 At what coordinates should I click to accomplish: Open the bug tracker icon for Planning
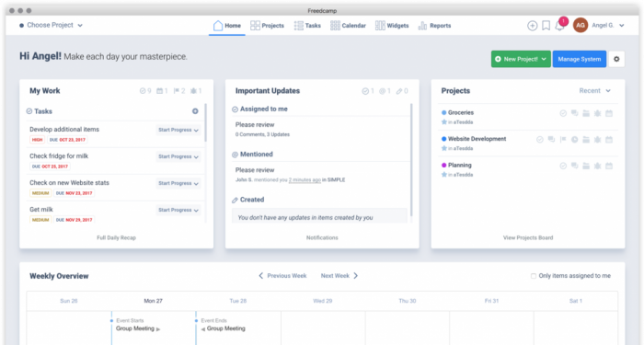[x=598, y=166]
